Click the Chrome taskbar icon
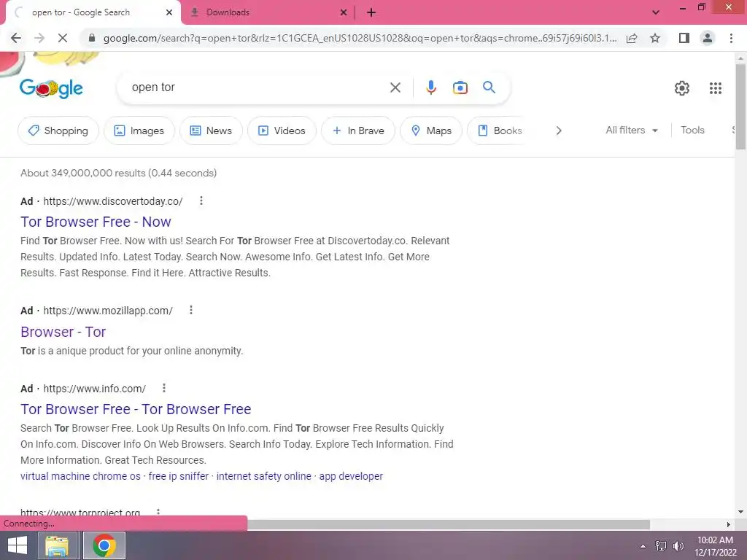Viewport: 747px width, 560px height. (104, 545)
